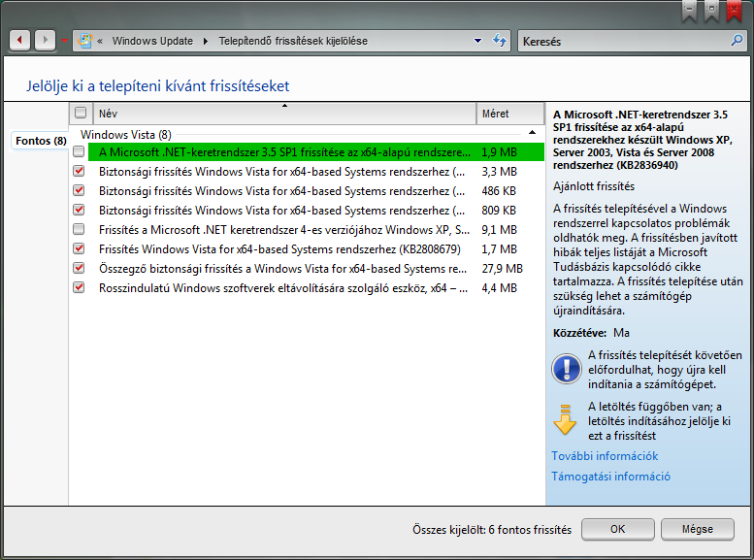
Task: Click the 9,1 MB size cell
Action: pos(499,230)
